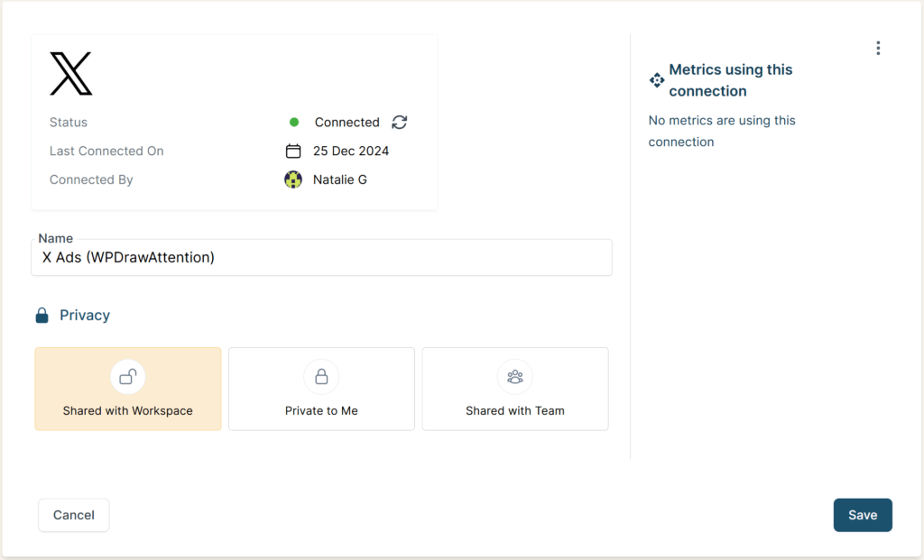Save the connection settings
Screen dimensions: 924x560
(863, 515)
